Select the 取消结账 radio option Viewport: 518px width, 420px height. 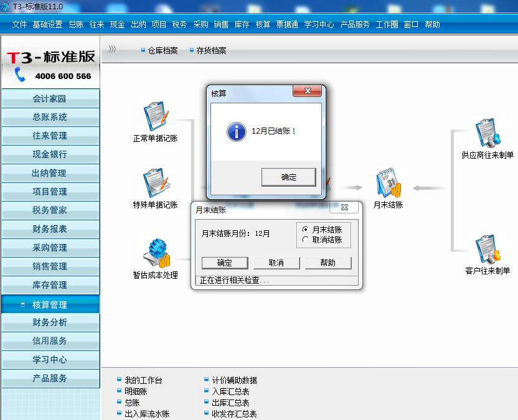coord(306,240)
